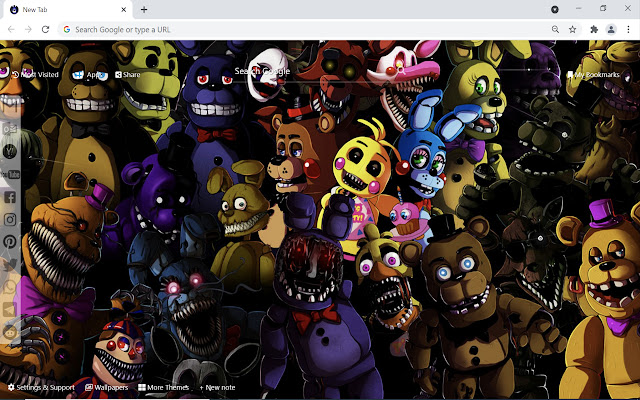This screenshot has height=400, width=640.
Task: Open Yahoo icon in sidebar
Action: point(10,151)
